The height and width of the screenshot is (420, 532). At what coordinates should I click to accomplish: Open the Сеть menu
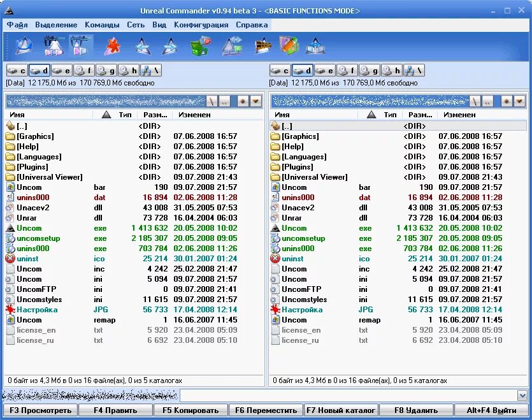(x=136, y=25)
